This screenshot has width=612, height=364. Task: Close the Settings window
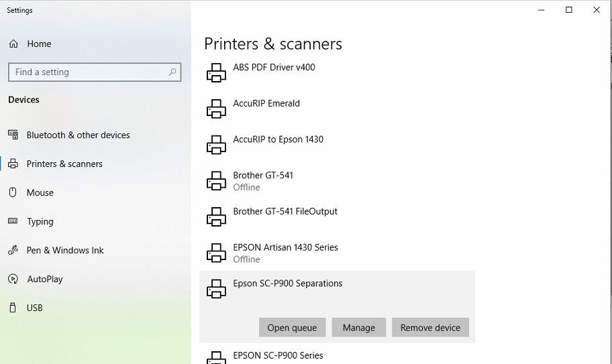pyautogui.click(x=597, y=10)
